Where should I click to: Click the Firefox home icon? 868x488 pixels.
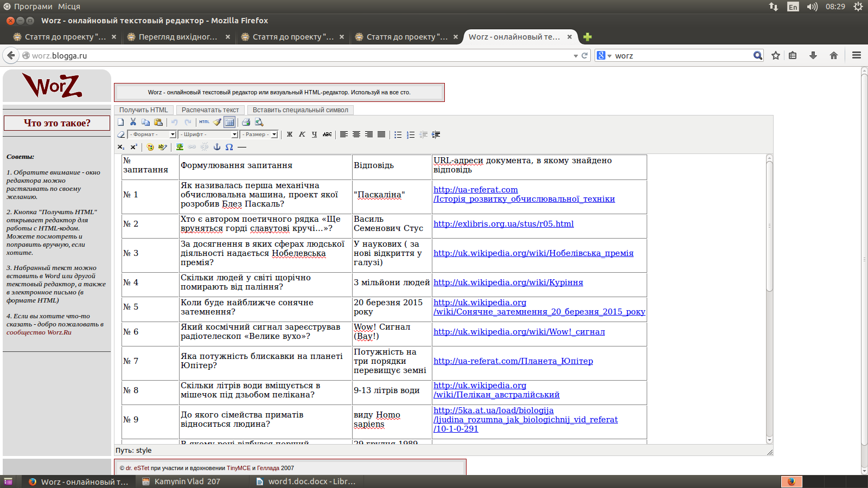(x=834, y=55)
